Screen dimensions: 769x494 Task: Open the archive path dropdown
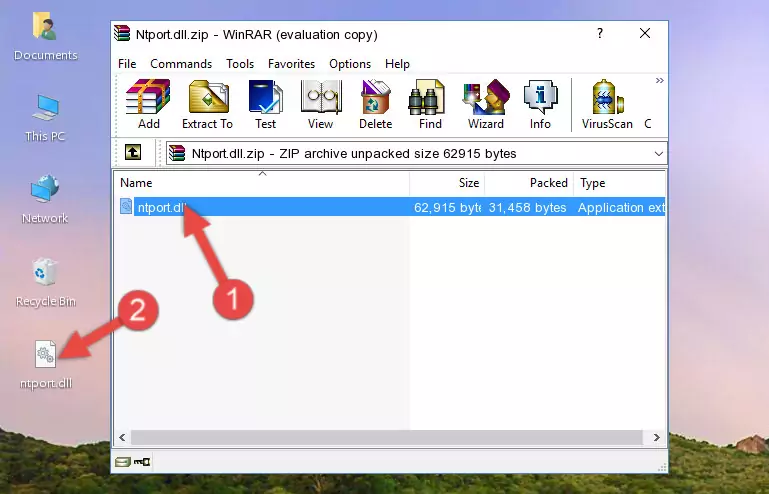coord(659,154)
